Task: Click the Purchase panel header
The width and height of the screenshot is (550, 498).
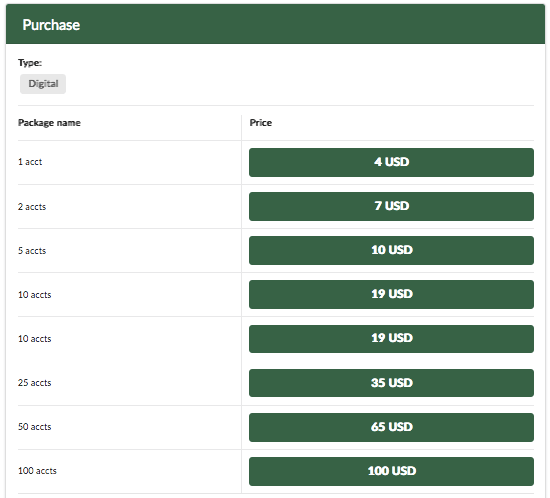Action: (275, 24)
